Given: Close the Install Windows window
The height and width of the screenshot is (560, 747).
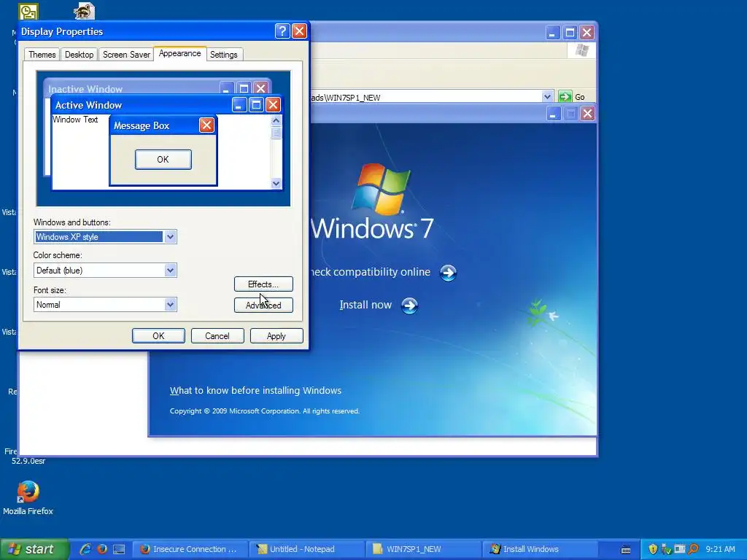Looking at the screenshot, I should click(x=587, y=114).
